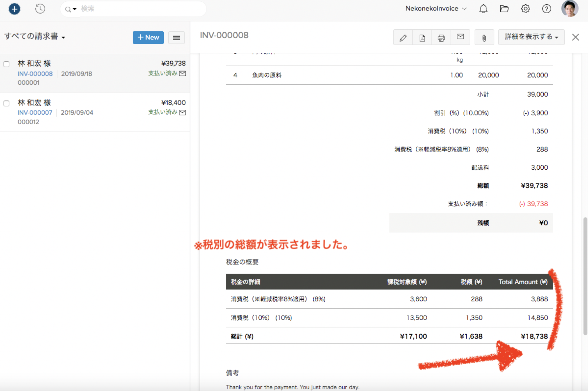Screen dimensions: 588x391
Task: Click the quick create plus icon
Action: coord(14,9)
